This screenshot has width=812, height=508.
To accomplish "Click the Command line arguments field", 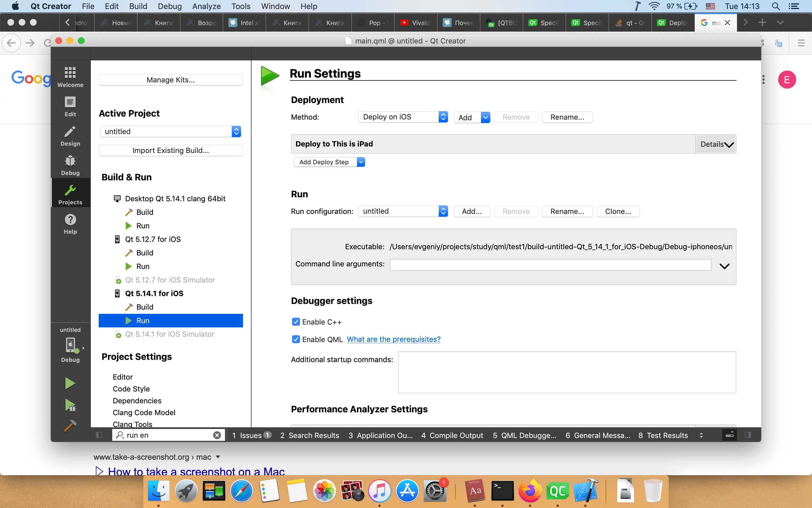I will tap(550, 265).
